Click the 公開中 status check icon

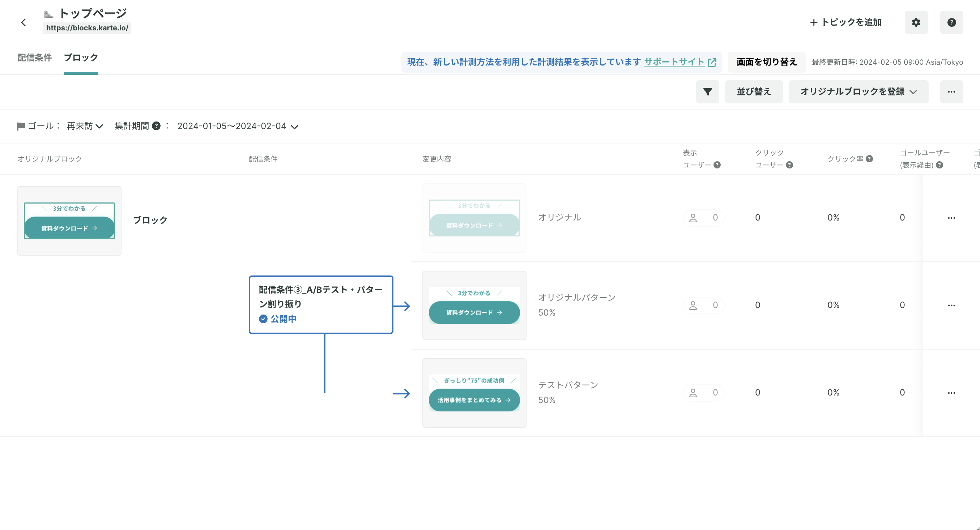click(263, 319)
